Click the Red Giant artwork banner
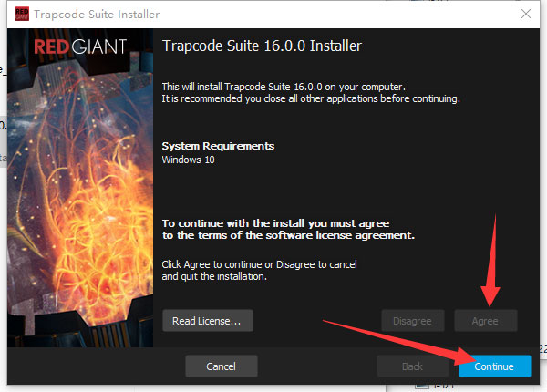This screenshot has width=547, height=392. pos(80,188)
